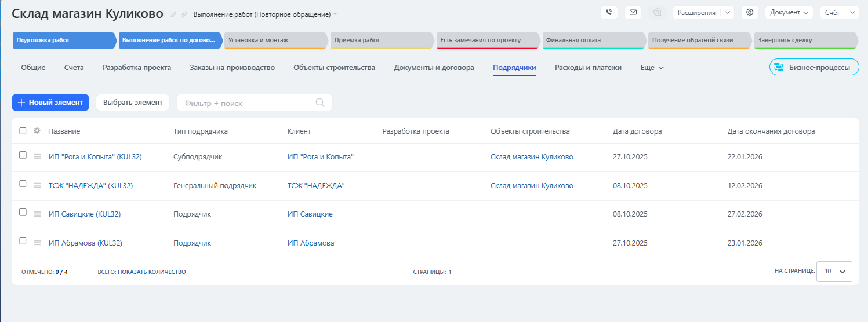Click the phone call icon

(609, 12)
